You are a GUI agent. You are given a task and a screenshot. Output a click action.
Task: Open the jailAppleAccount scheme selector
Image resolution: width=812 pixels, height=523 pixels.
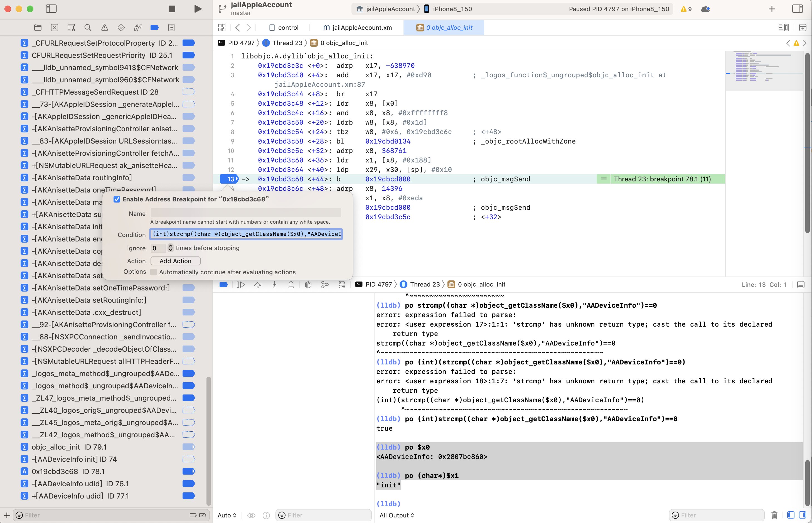(385, 9)
